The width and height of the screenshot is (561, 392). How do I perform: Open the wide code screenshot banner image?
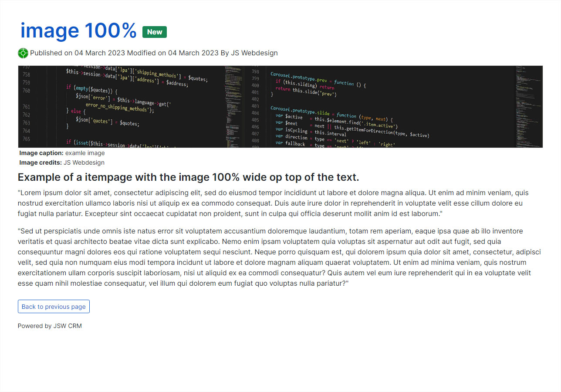280,107
